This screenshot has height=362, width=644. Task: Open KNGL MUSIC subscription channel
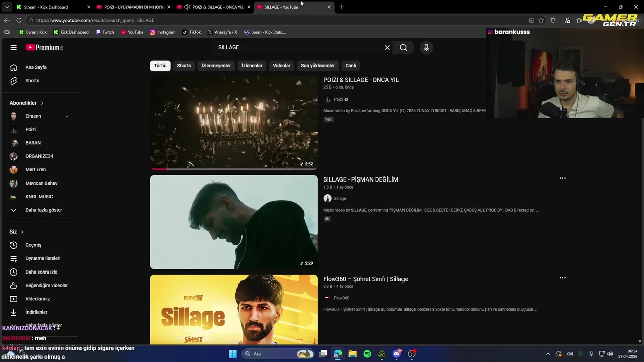[x=40, y=197]
